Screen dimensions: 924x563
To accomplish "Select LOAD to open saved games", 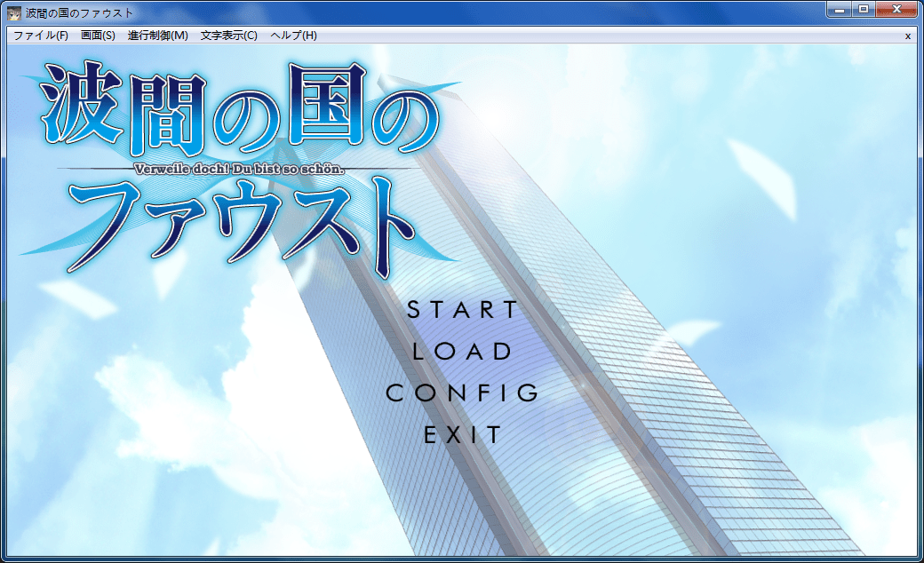I will (463, 351).
